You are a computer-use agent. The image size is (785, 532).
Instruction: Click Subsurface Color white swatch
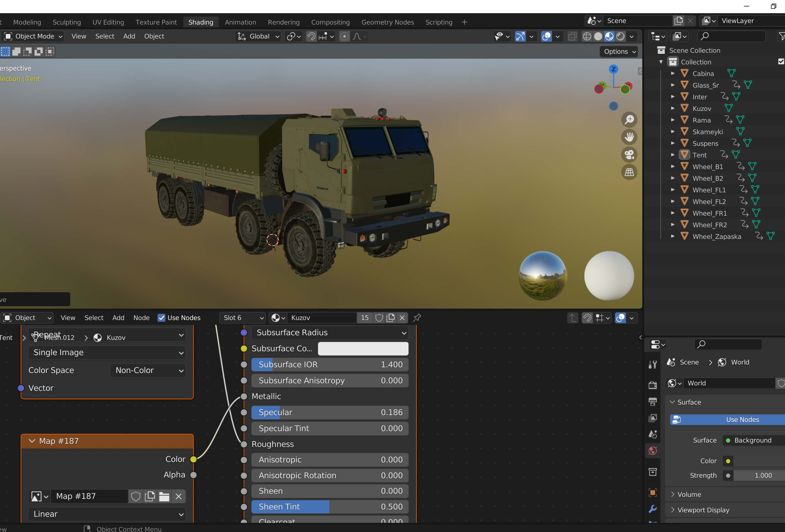[363, 348]
